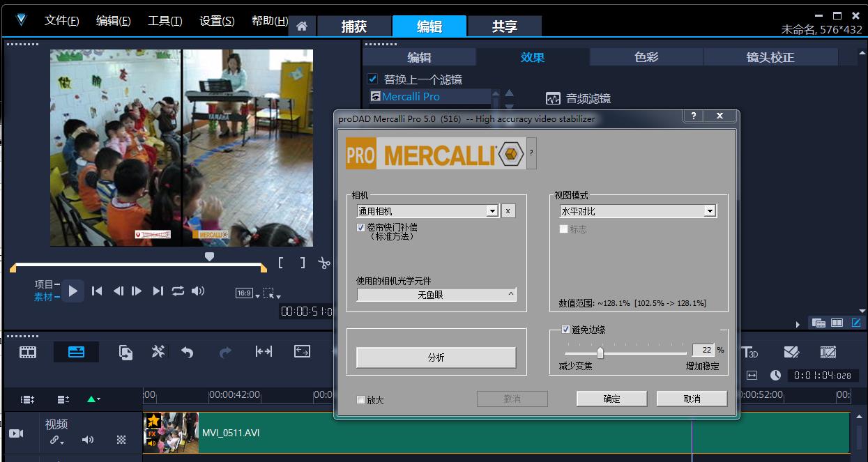Jump to start of clip in preview
This screenshot has width=868, height=462.
[x=97, y=291]
